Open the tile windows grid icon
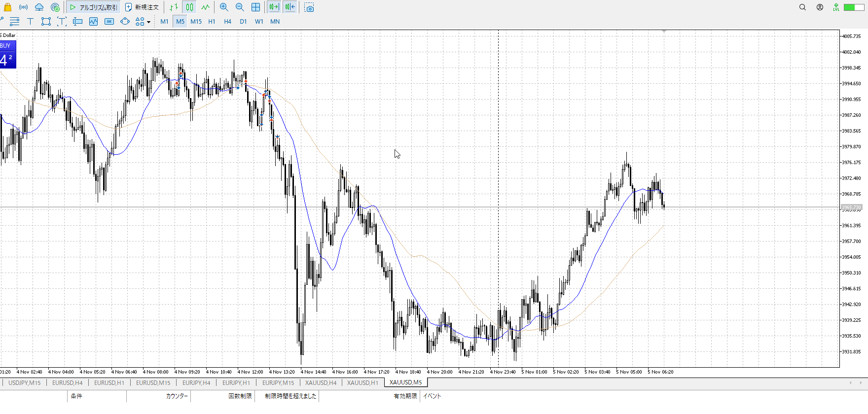Viewport: 868px width, 414px height. (x=255, y=7)
